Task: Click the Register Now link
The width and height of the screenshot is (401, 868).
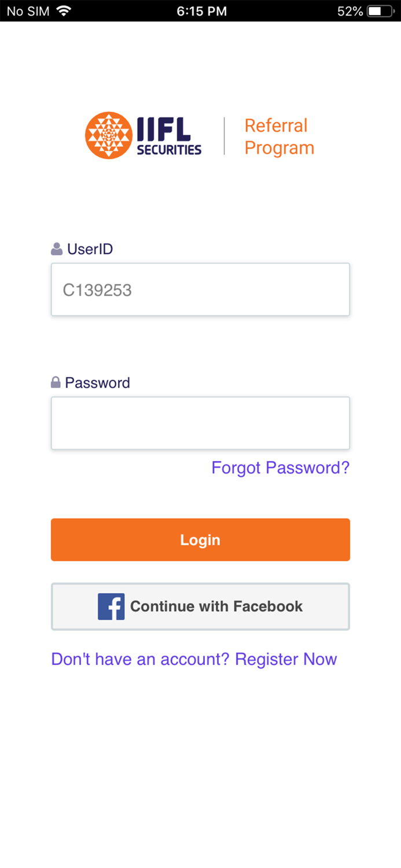Action: click(x=285, y=659)
